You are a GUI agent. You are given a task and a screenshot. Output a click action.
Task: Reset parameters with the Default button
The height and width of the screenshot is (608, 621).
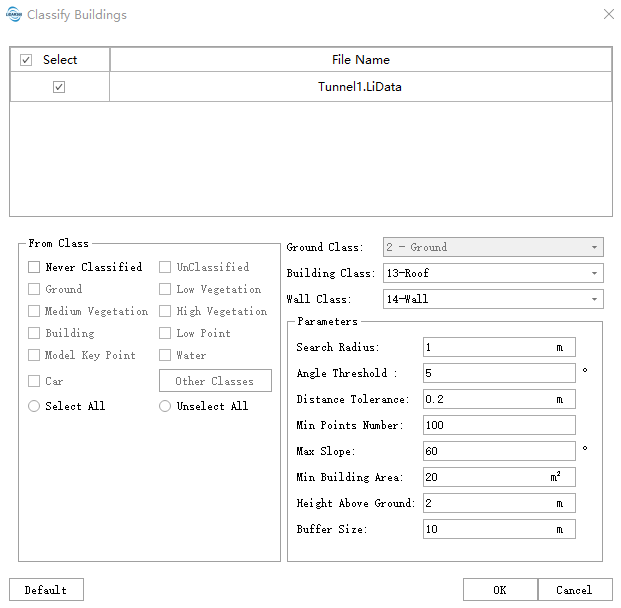tap(46, 590)
